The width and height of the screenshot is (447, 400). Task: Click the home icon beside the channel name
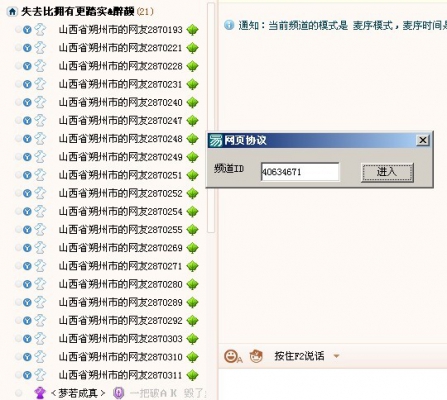(x=12, y=12)
